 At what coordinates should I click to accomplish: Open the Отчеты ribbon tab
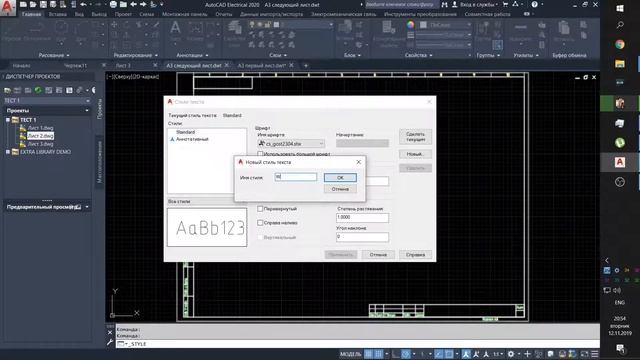pyautogui.click(x=224, y=14)
